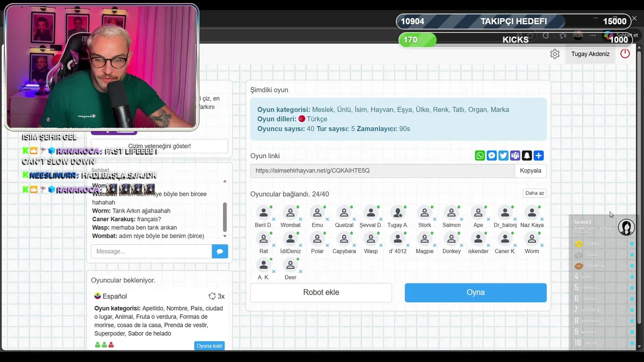Screen dimensions: 644x362
Task: Remove player Rat using x icon
Action: 274,245
